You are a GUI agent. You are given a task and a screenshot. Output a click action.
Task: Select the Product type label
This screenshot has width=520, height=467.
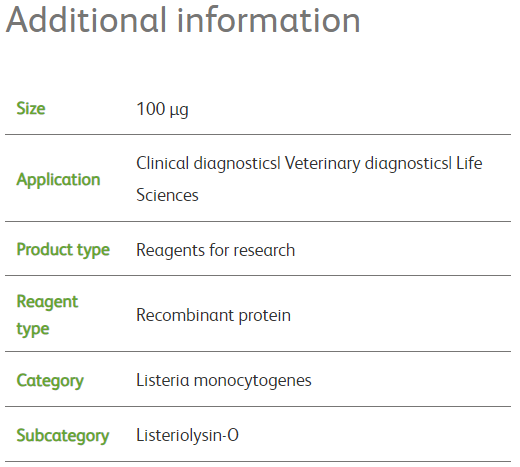[63, 250]
